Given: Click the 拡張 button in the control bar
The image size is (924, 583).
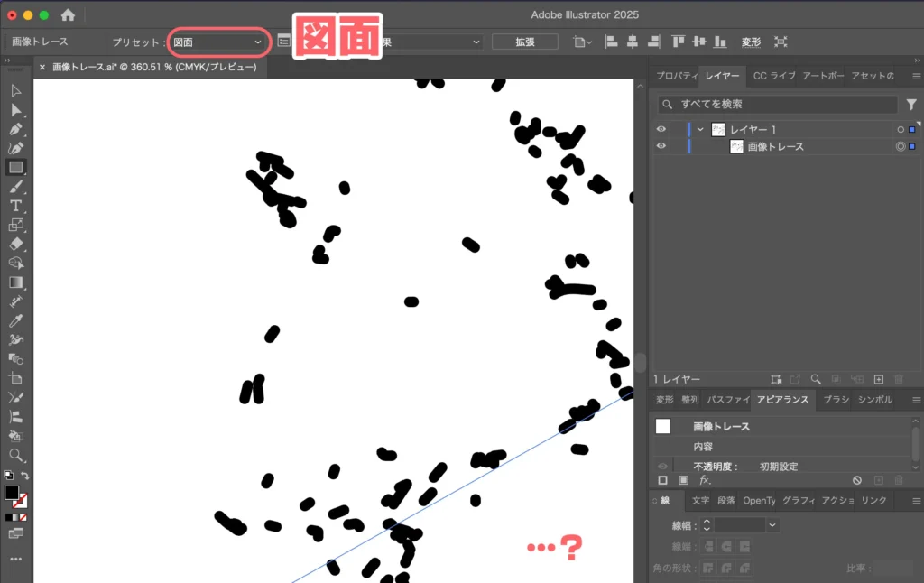Looking at the screenshot, I should [x=524, y=41].
